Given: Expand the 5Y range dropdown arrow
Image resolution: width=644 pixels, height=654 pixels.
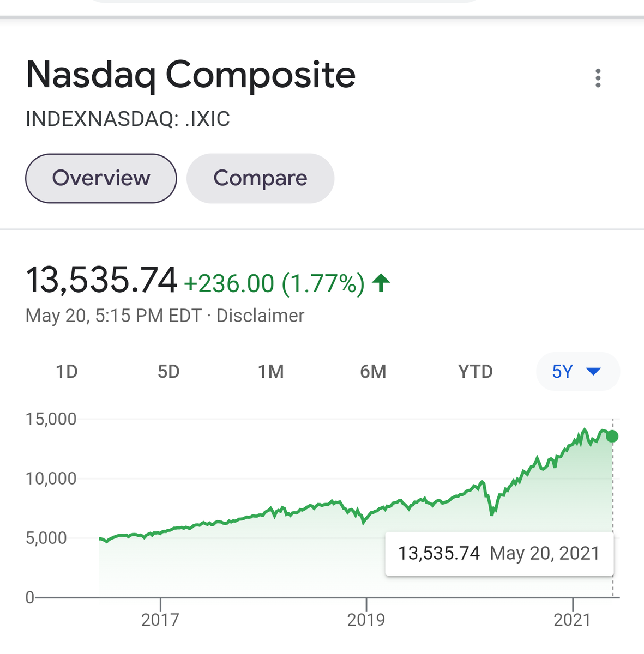Looking at the screenshot, I should pos(593,372).
